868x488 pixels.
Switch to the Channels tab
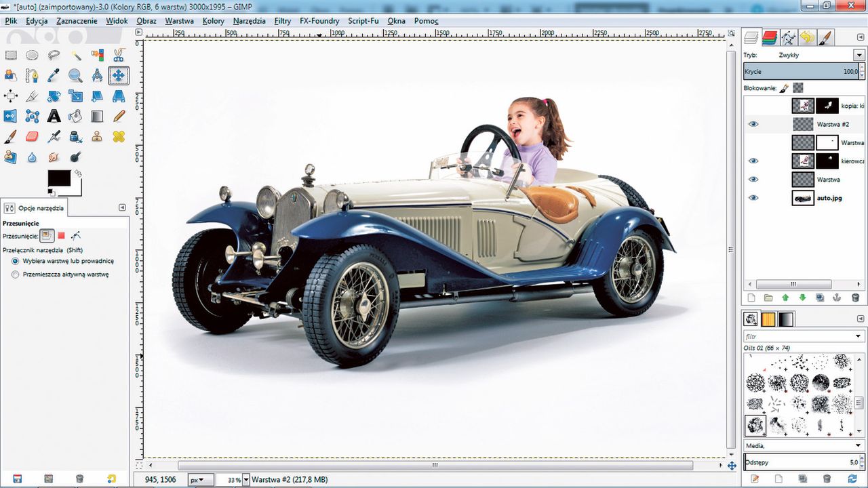769,37
